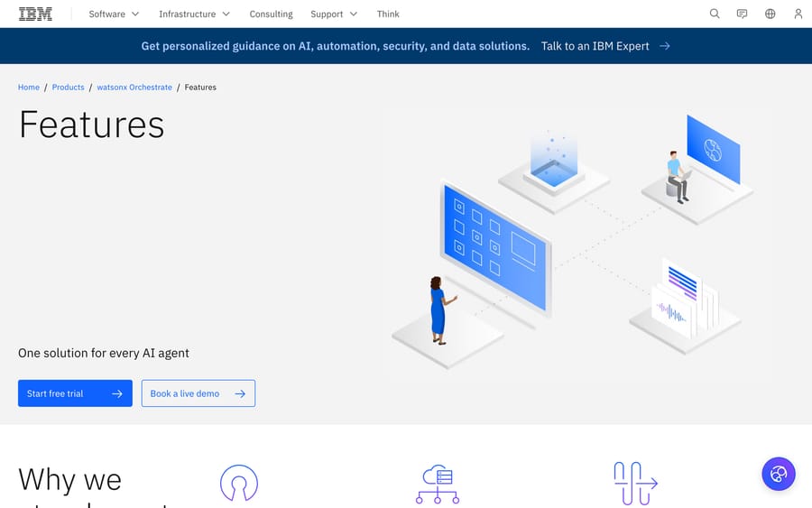Click Start free trial button

pyautogui.click(x=75, y=393)
